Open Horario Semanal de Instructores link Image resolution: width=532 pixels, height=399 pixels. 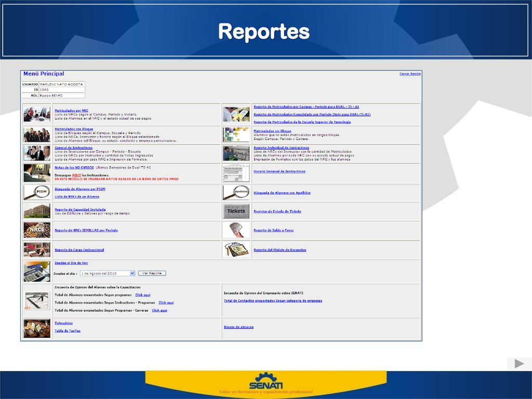pyautogui.click(x=280, y=171)
